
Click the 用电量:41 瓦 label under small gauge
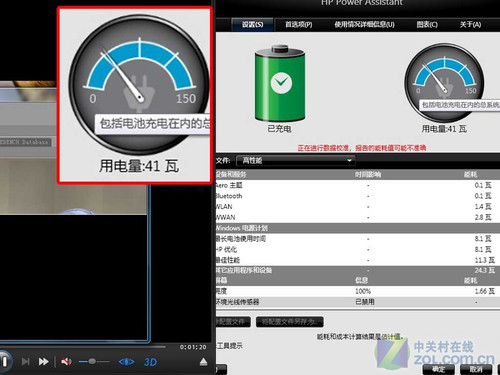tap(444, 129)
